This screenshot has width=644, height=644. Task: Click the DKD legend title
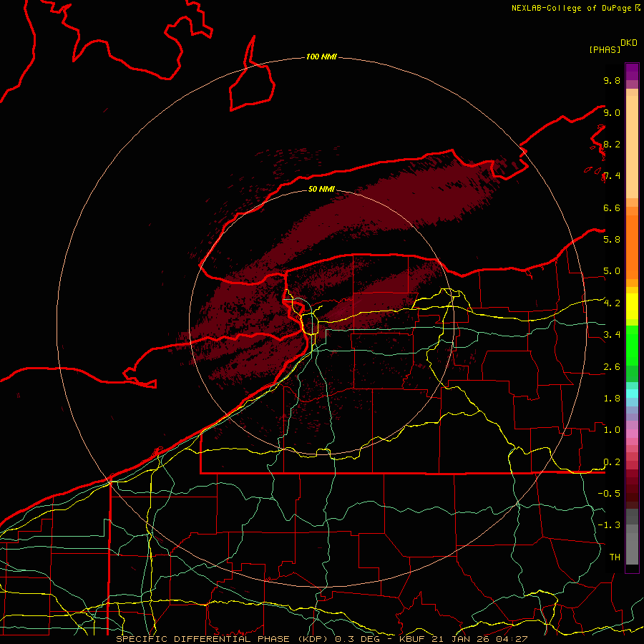(629, 43)
